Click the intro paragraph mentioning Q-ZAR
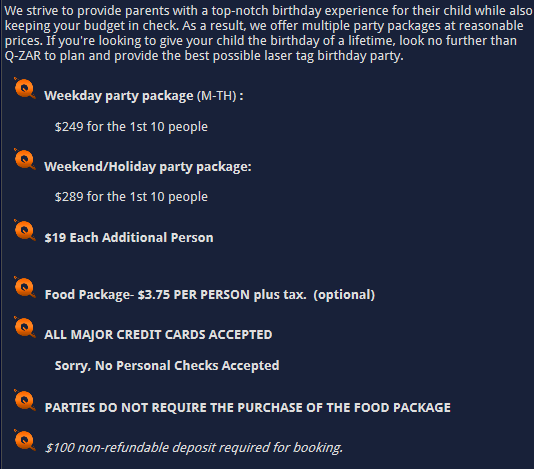 click(268, 33)
